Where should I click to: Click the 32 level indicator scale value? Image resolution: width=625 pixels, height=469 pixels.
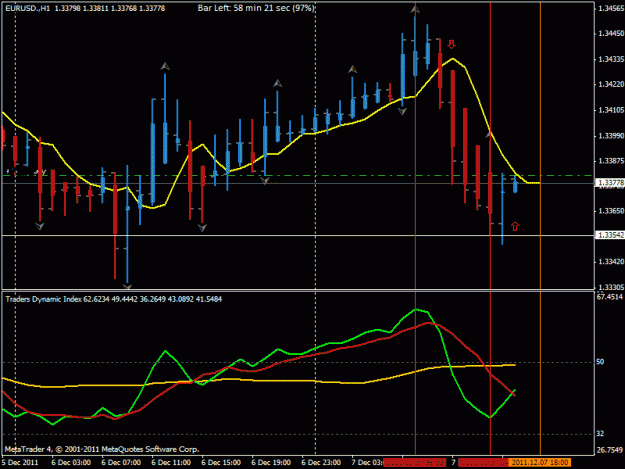click(600, 434)
